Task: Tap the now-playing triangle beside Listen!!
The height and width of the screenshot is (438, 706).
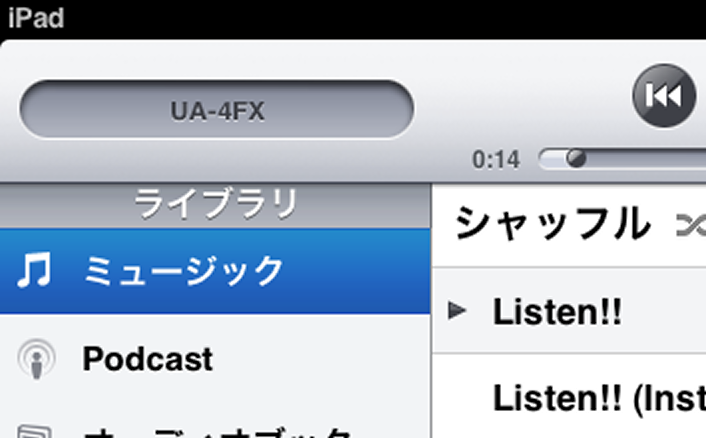Action: (x=457, y=311)
